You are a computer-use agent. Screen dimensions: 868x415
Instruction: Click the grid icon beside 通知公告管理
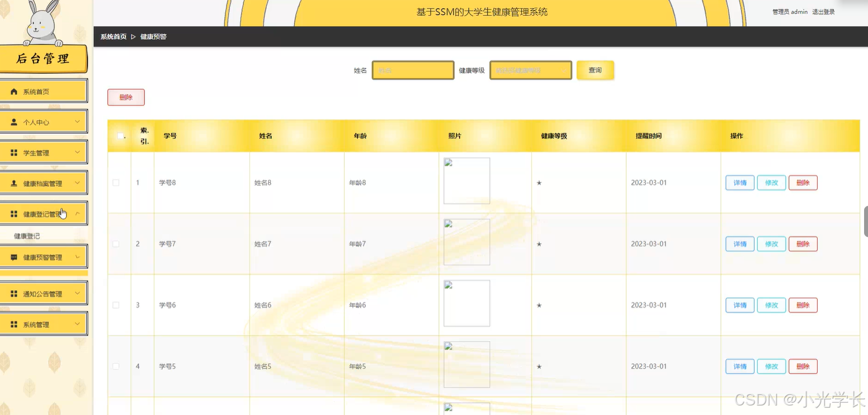coord(14,294)
